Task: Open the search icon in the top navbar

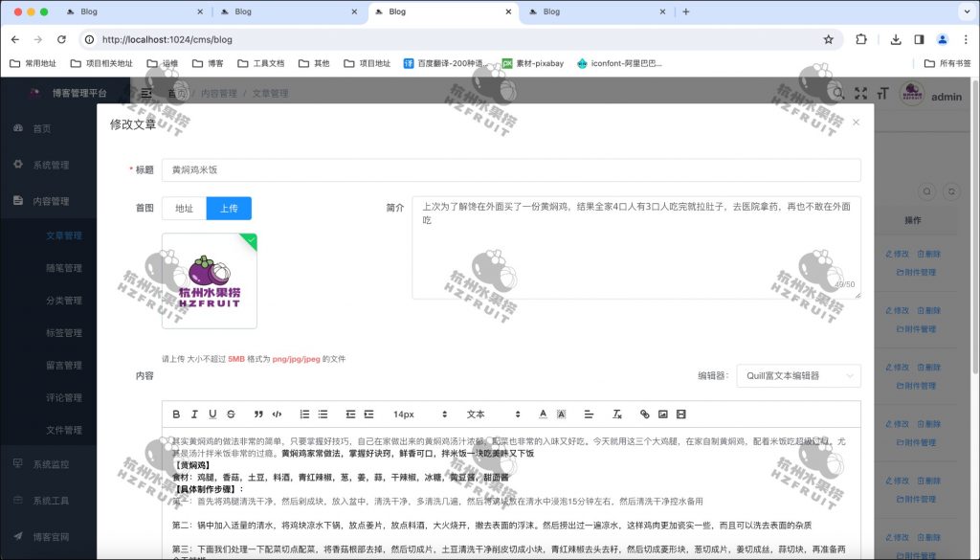Action: (x=838, y=95)
